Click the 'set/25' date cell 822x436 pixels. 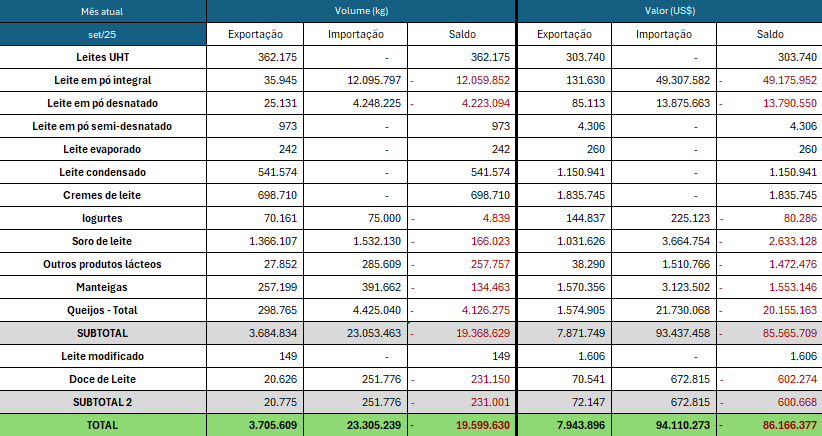point(103,34)
